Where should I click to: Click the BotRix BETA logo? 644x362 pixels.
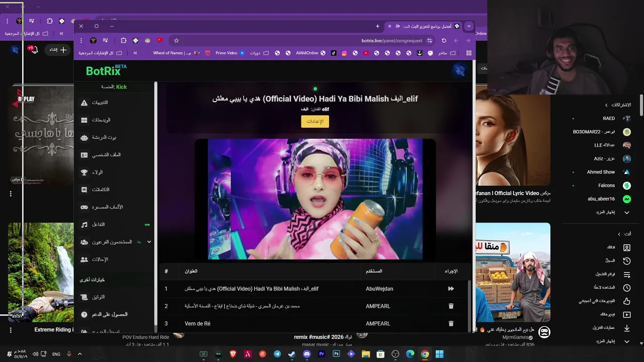point(106,70)
